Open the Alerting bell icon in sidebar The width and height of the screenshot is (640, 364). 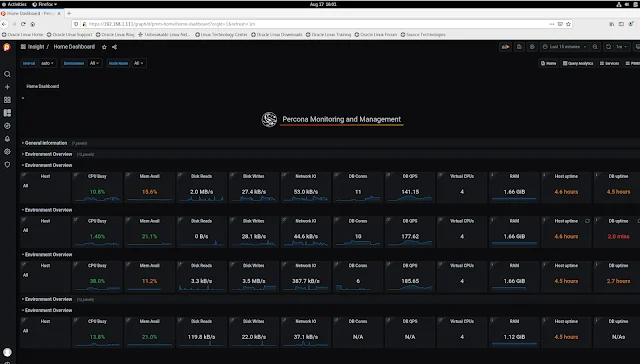coord(7,139)
